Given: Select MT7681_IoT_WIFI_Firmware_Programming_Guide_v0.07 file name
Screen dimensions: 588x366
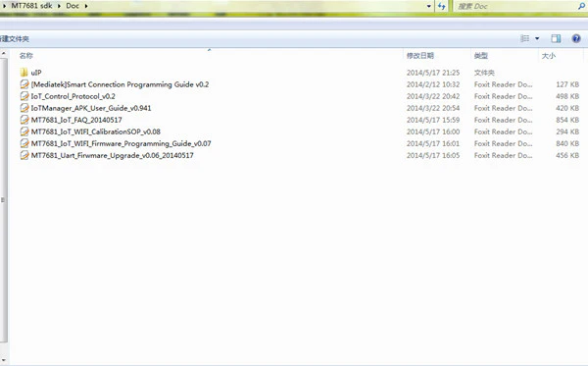Looking at the screenshot, I should tap(122, 143).
